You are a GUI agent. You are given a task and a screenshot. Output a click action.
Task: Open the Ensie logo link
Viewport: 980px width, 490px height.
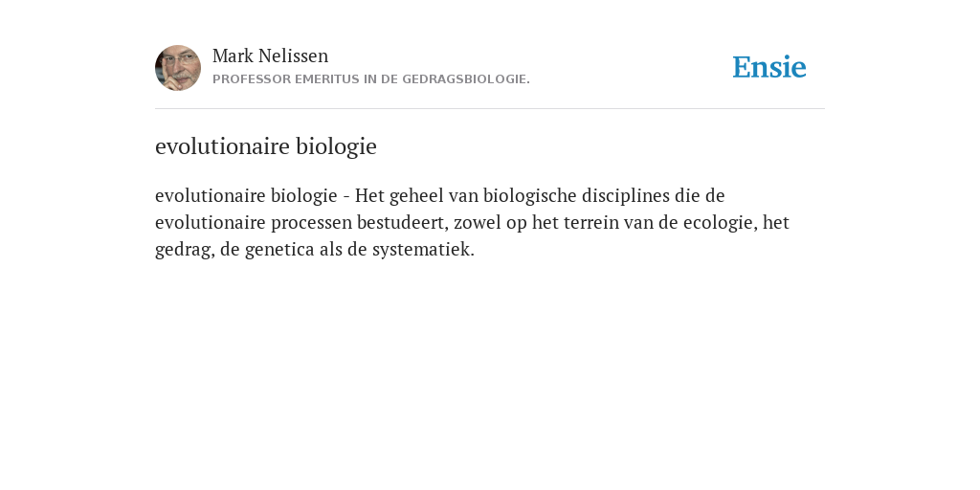pos(769,67)
